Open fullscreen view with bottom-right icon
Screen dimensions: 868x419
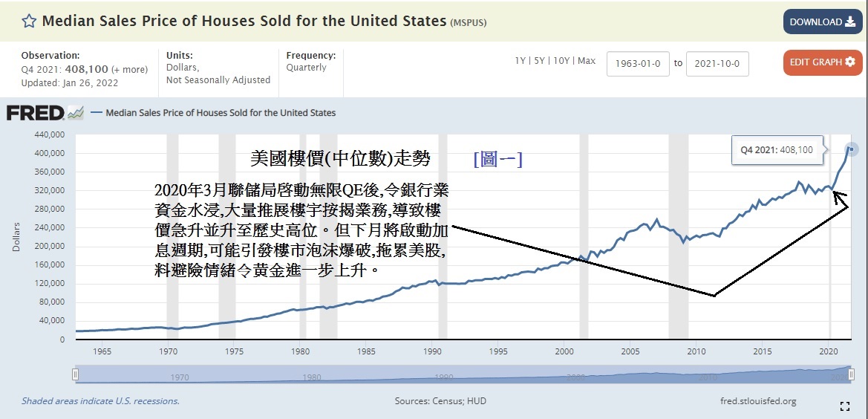click(x=843, y=406)
